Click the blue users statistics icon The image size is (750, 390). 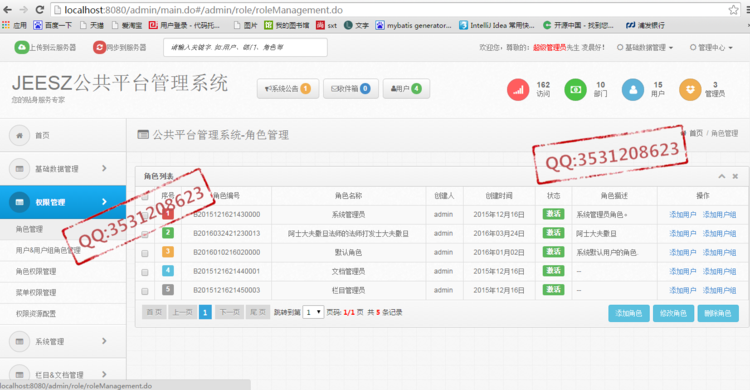tap(633, 89)
